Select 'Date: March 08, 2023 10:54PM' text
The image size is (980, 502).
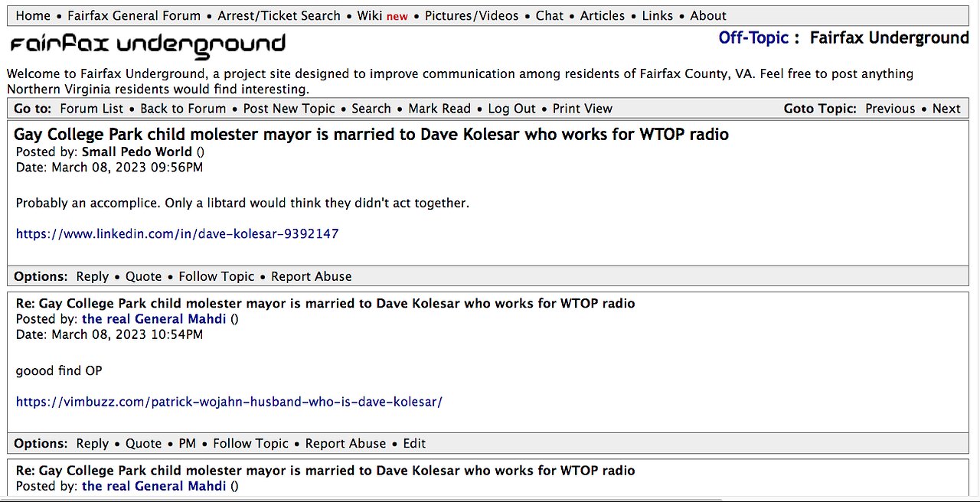point(109,334)
